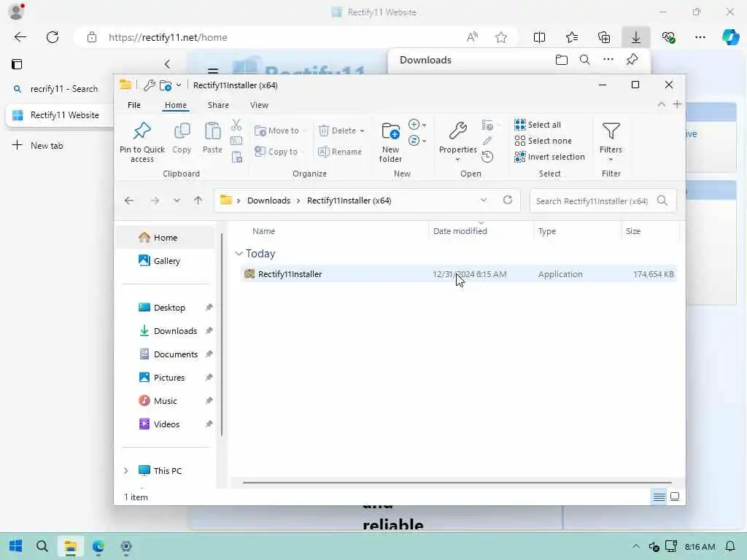Add page to favorites star
This screenshot has height=560, width=747.
[x=500, y=37]
